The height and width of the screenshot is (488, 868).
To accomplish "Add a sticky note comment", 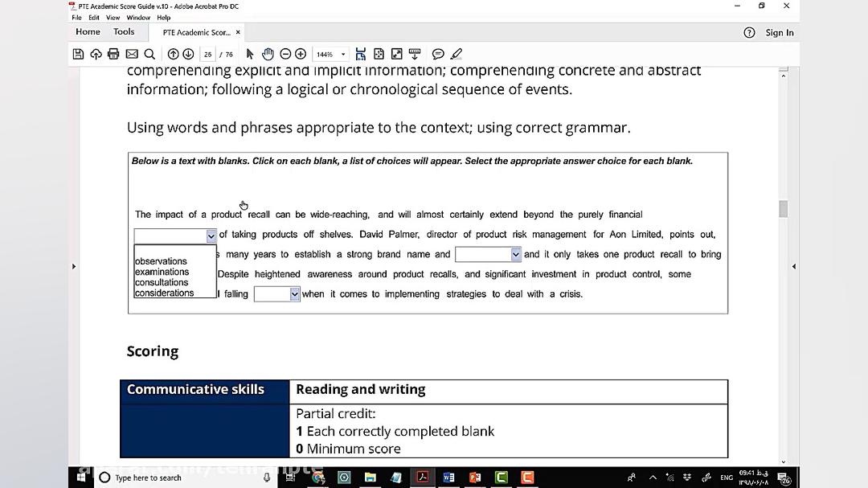I will point(438,55).
